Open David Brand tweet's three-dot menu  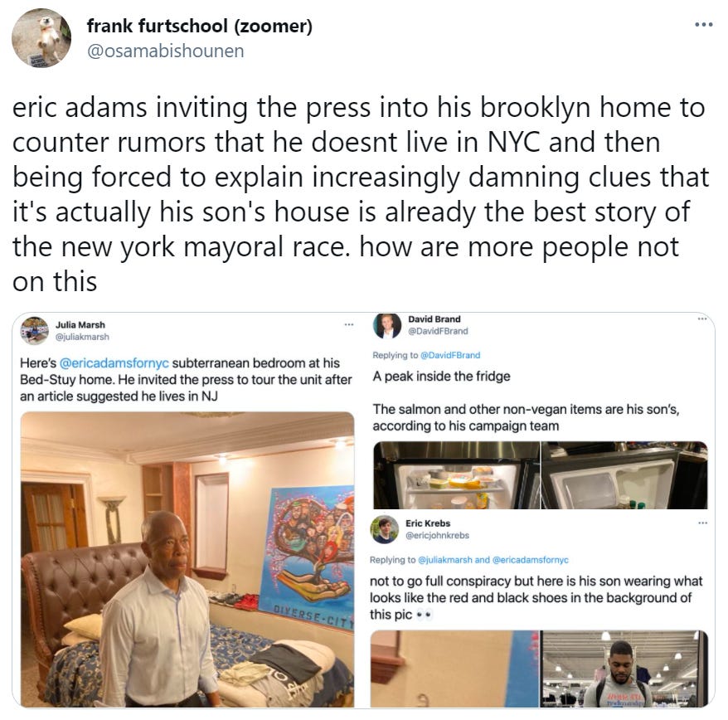pyautogui.click(x=702, y=319)
